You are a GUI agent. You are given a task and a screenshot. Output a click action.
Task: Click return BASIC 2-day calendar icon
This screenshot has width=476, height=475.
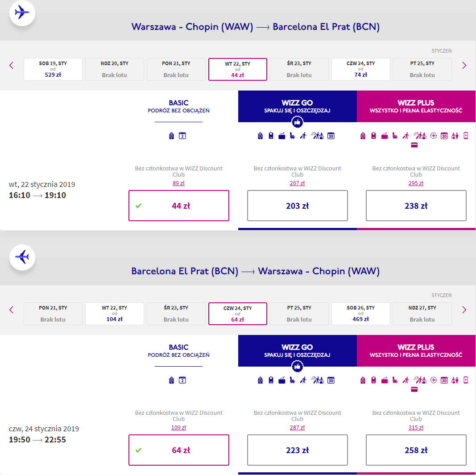[x=182, y=380]
